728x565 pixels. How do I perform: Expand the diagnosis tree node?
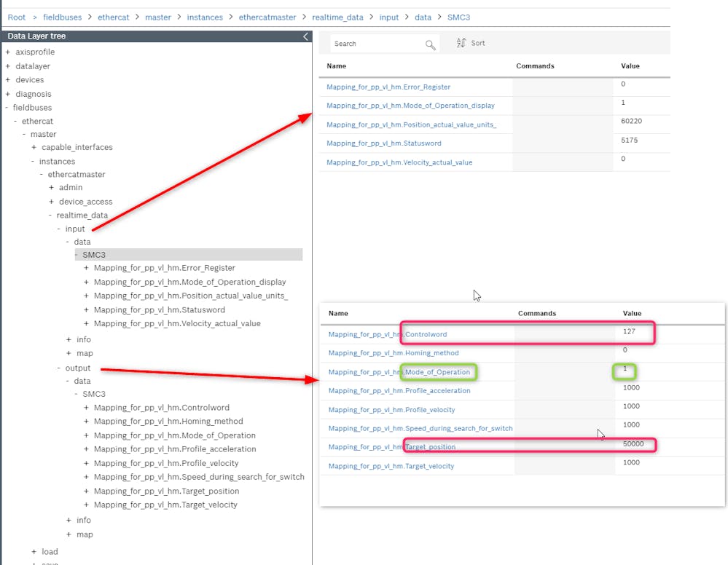point(8,94)
